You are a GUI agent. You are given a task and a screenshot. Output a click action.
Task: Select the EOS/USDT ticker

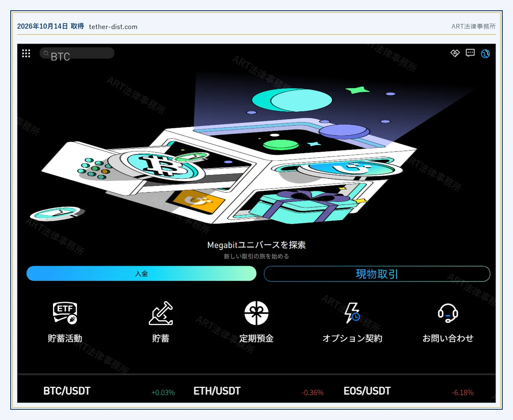pyautogui.click(x=367, y=391)
